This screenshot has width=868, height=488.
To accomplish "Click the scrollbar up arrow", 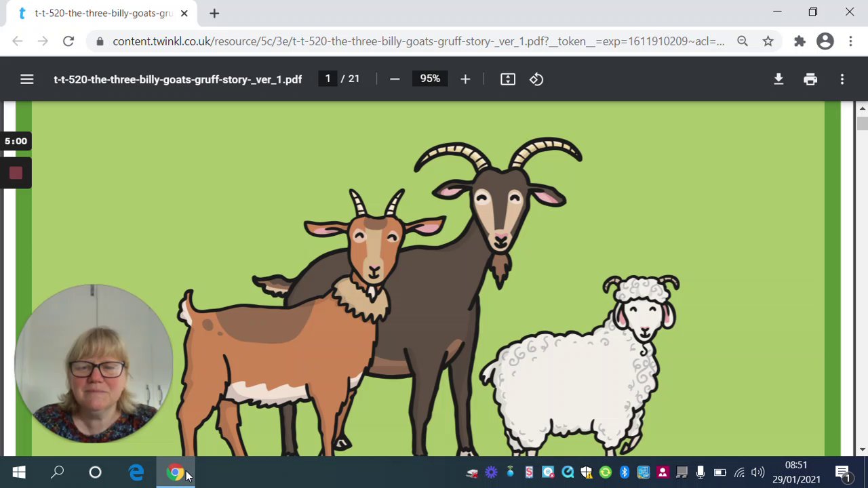I will click(x=862, y=108).
